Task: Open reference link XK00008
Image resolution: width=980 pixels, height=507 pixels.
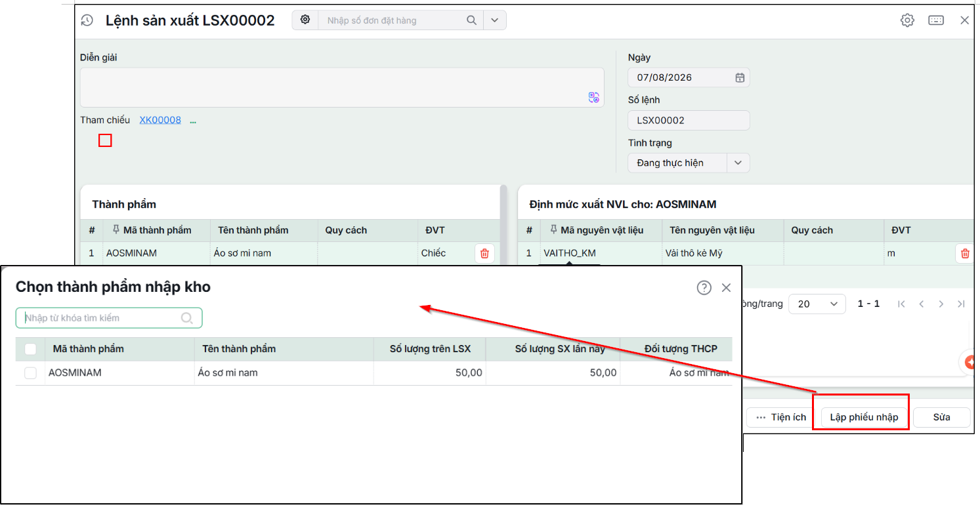Action: coord(160,120)
